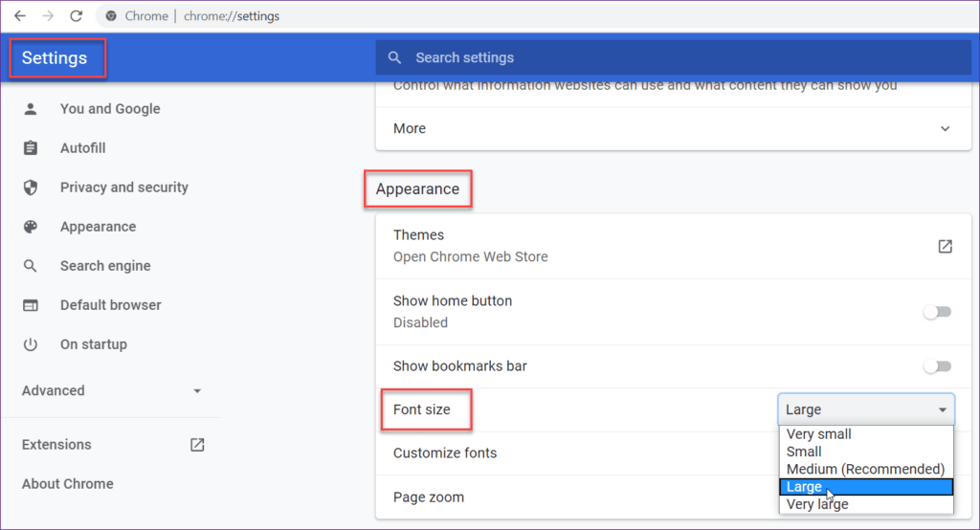Expand the More privacy row
The width and height of the screenshot is (980, 530).
(673, 128)
